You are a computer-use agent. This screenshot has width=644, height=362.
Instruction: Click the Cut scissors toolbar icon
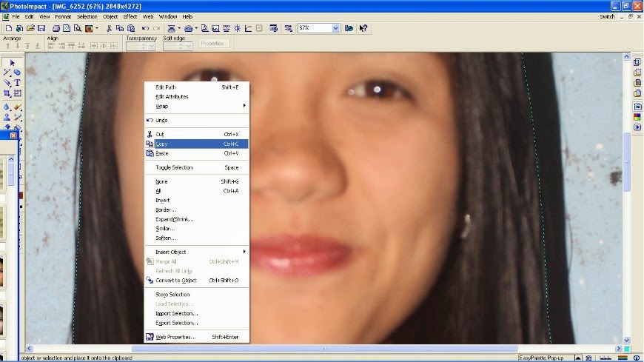point(109,28)
